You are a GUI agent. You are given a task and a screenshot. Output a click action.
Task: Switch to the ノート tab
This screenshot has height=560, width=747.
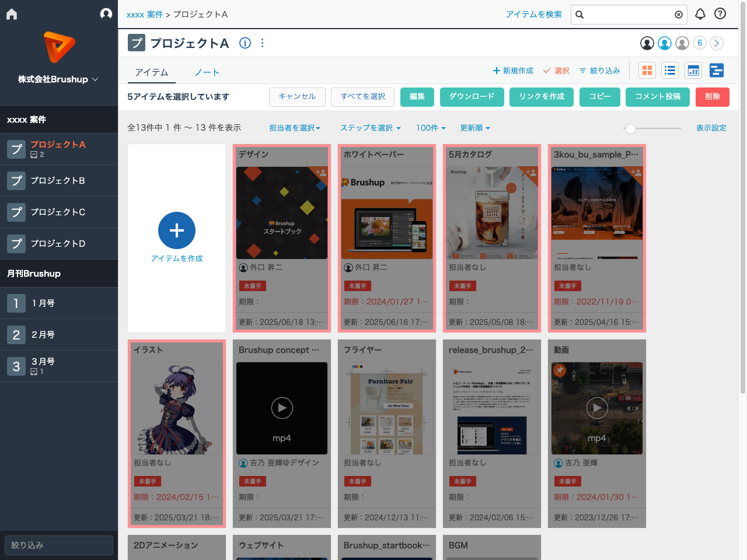point(207,72)
